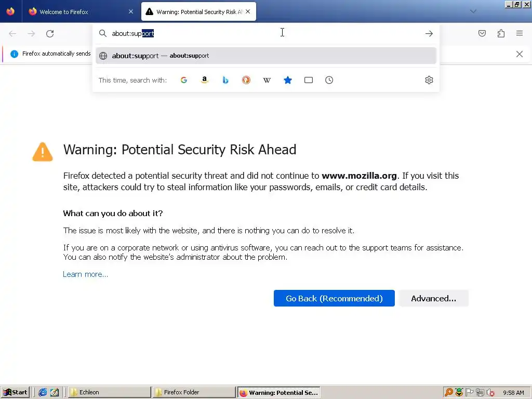Click the network computers tray icon

(480, 393)
